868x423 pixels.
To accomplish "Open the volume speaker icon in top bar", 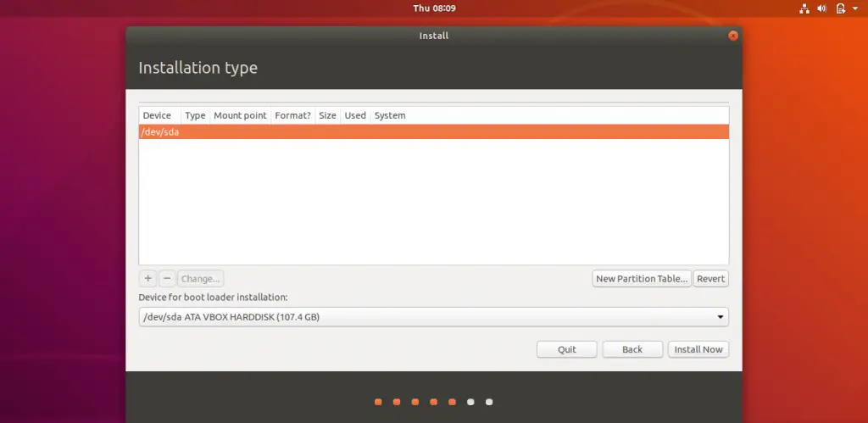I will (822, 8).
